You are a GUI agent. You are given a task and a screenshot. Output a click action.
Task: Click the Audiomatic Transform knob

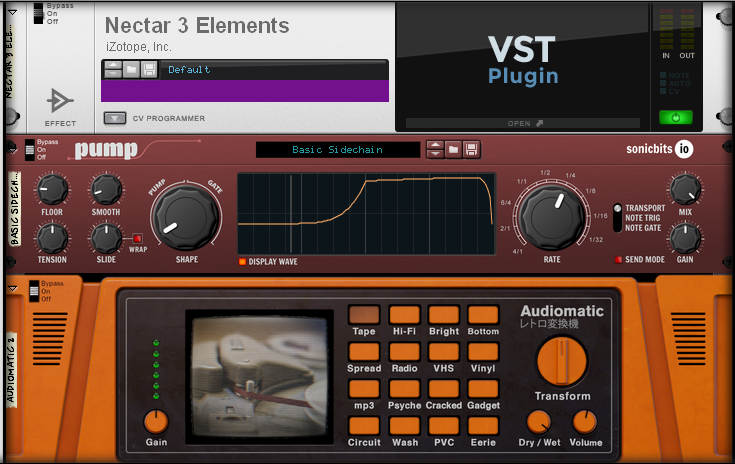coord(562,361)
